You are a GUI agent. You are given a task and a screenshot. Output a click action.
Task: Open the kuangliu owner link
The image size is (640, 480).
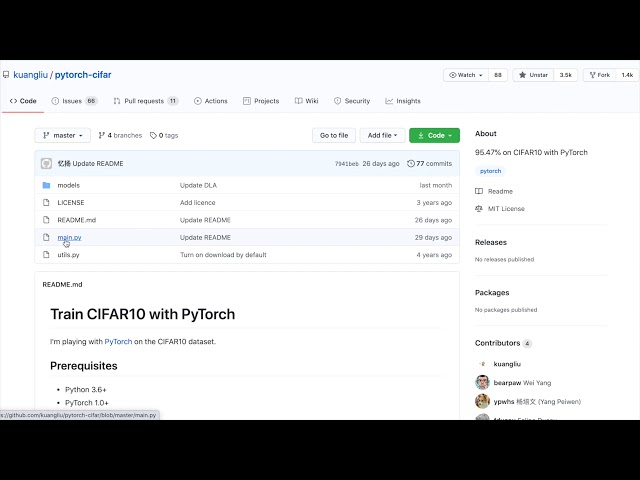(31, 75)
